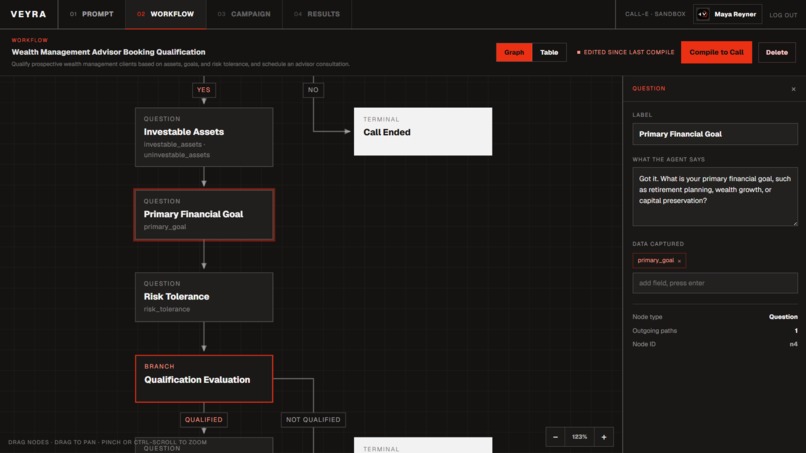This screenshot has width=806, height=453.
Task: Click the QUALIFIED edge label
Action: (204, 420)
